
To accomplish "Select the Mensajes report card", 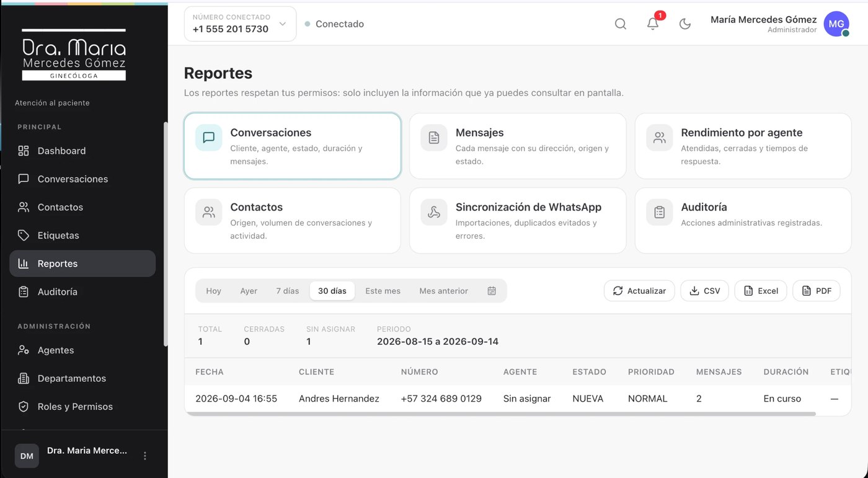I will tap(518, 146).
